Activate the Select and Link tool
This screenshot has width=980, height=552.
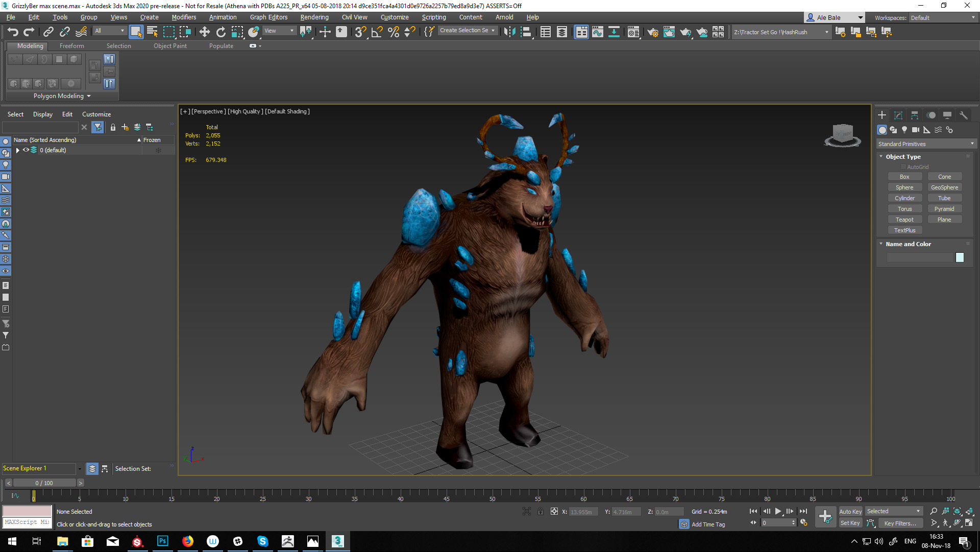pos(48,32)
